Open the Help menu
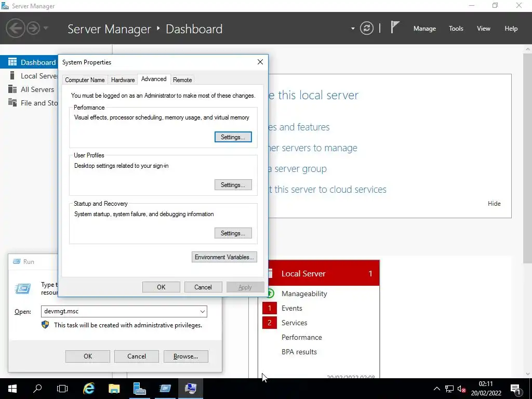Image resolution: width=532 pixels, height=399 pixels. (511, 29)
